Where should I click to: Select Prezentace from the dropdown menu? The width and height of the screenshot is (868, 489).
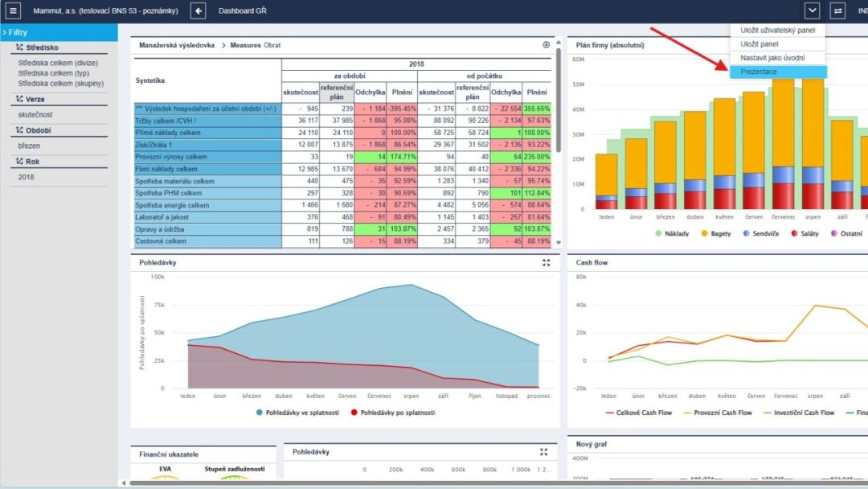click(758, 72)
